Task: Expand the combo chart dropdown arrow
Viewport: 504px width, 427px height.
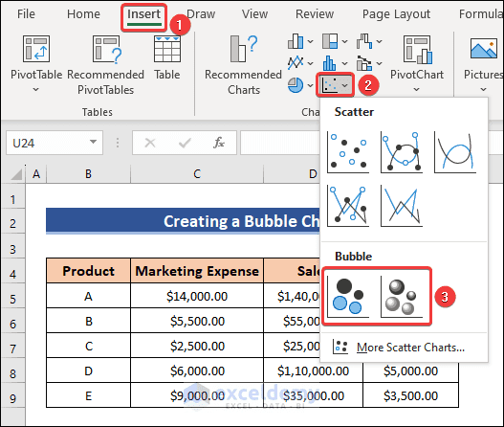Action: coord(380,63)
